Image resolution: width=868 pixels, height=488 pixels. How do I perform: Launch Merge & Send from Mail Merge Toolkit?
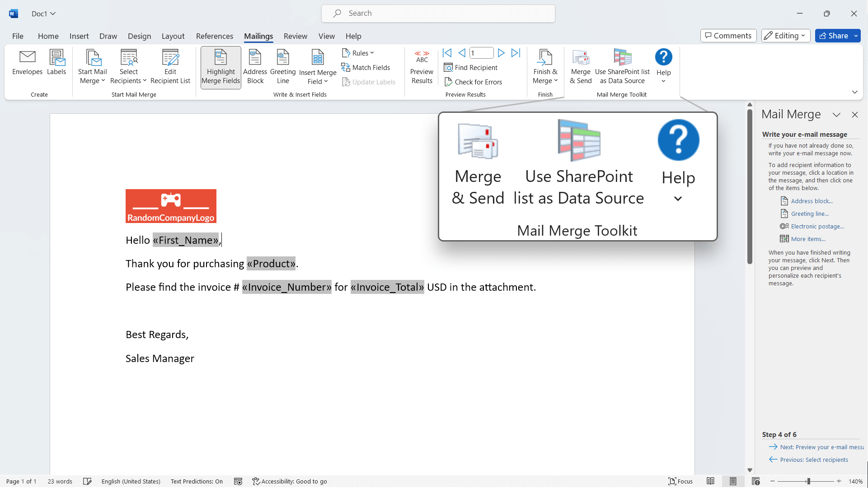(581, 67)
